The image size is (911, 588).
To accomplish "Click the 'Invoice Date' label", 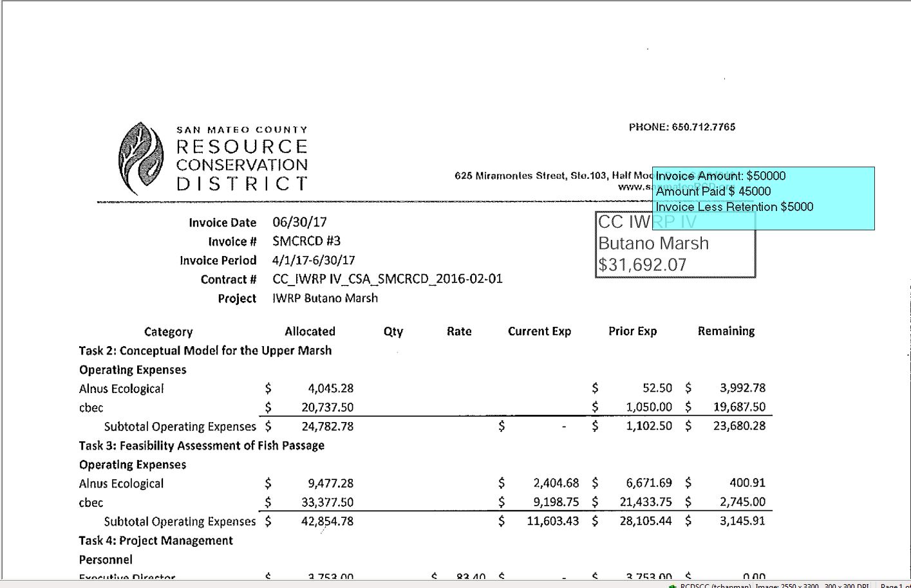I will 222,223.
